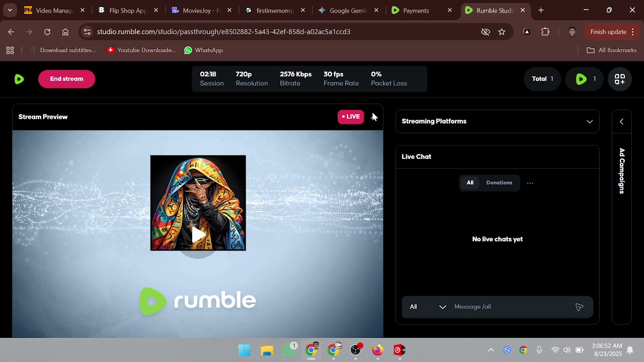Click the LIVE status badge
The image size is (644, 362).
[351, 117]
